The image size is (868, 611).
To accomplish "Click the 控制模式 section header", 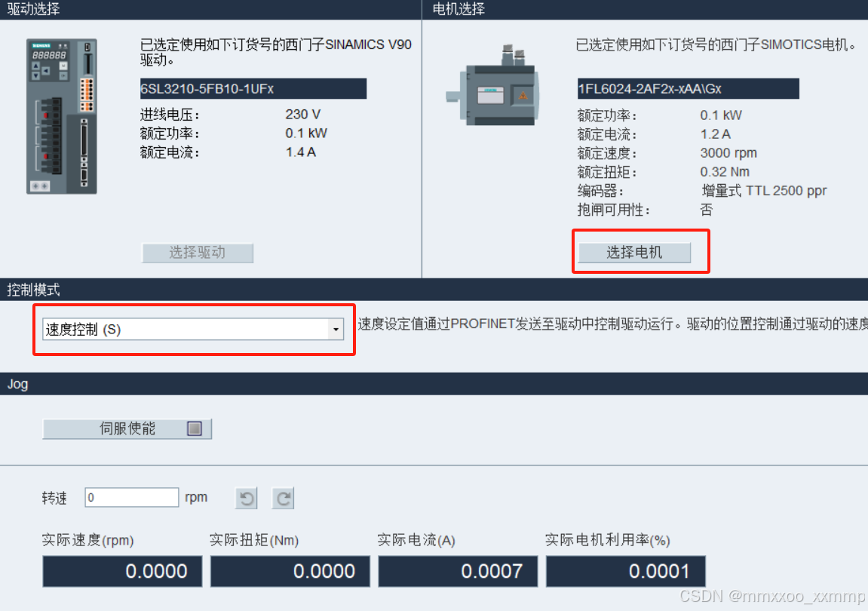I will (x=434, y=290).
